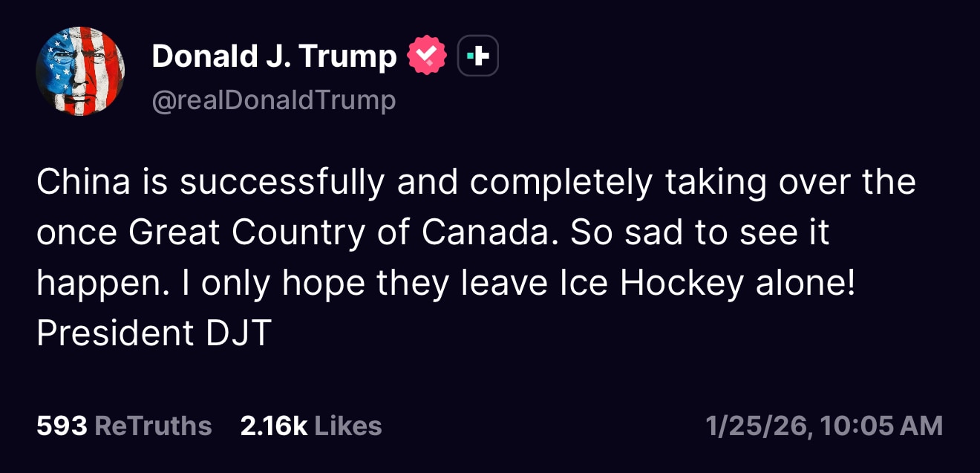Screen dimensions: 980x473
Task: Click the 593 count number
Action: pos(62,426)
